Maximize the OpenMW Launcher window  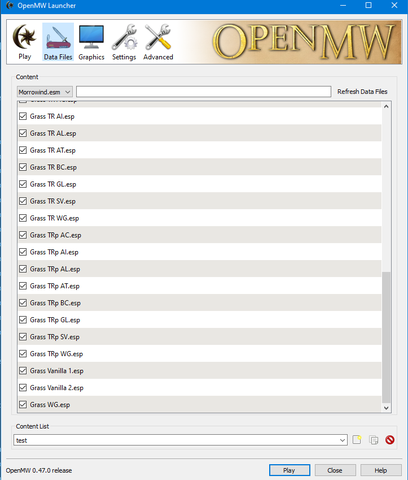pyautogui.click(x=368, y=5)
